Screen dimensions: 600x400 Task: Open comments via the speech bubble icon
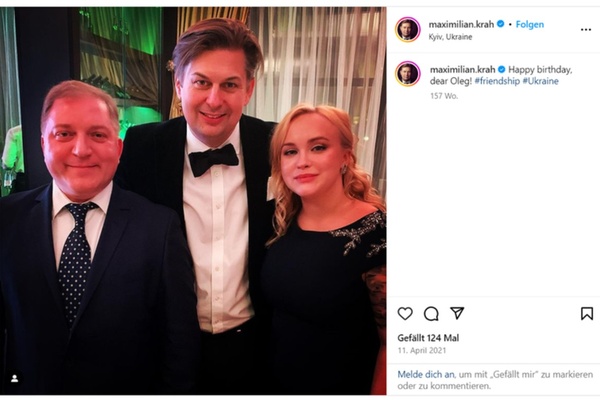(431, 313)
